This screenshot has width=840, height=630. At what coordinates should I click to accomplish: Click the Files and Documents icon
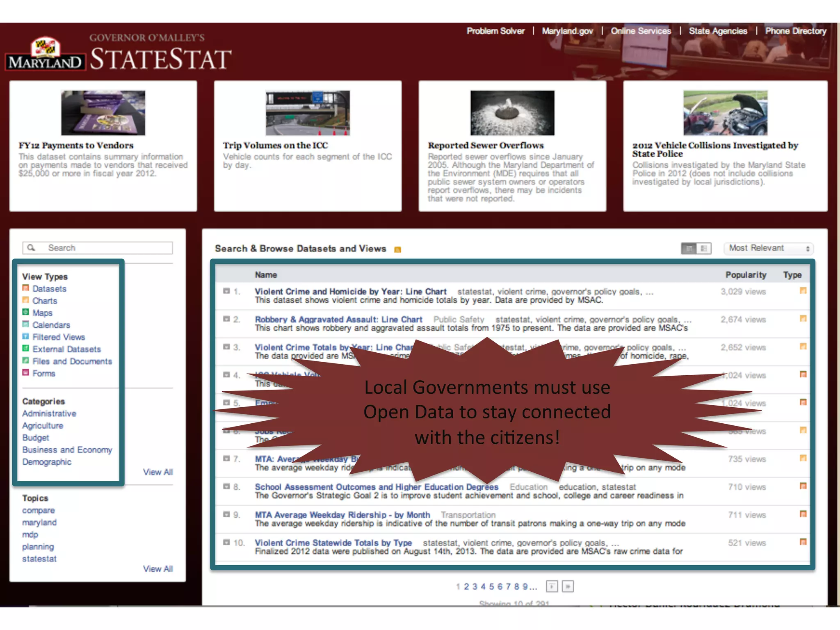(x=26, y=361)
